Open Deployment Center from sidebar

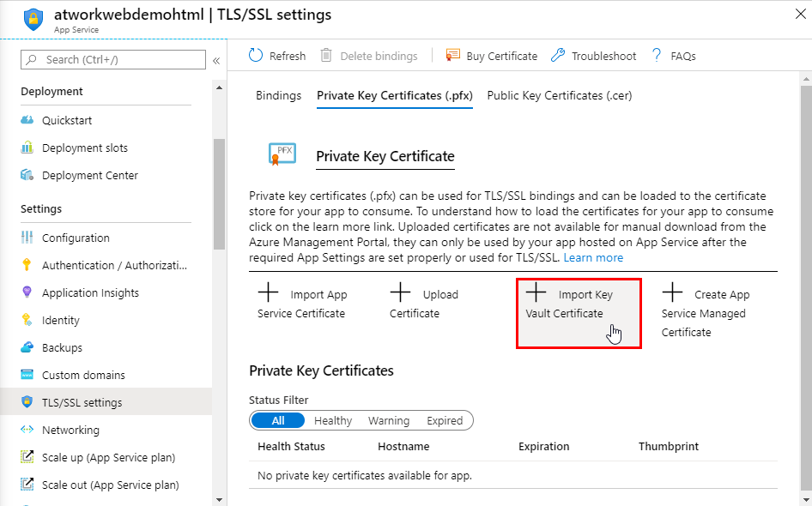pos(90,176)
